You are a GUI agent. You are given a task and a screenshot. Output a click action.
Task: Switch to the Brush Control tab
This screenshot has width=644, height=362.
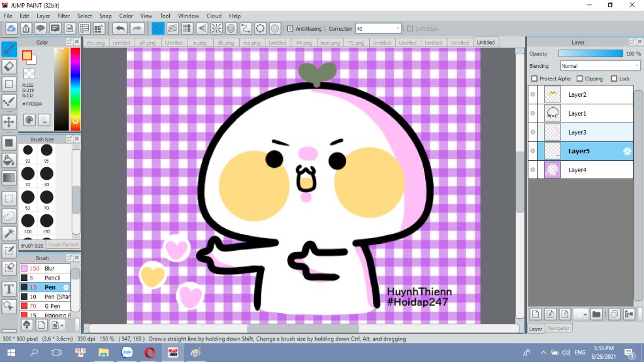point(63,244)
